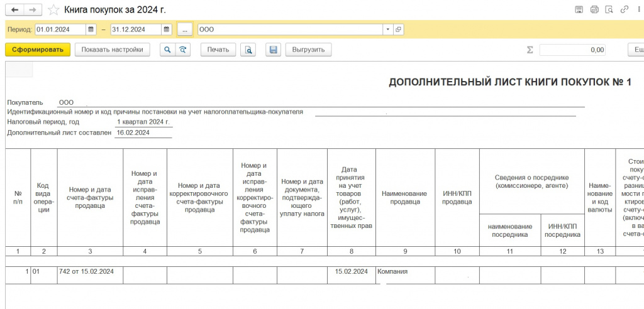The height and width of the screenshot is (309, 644).
Task: Save report with toolbar diskette icon
Action: tap(273, 50)
